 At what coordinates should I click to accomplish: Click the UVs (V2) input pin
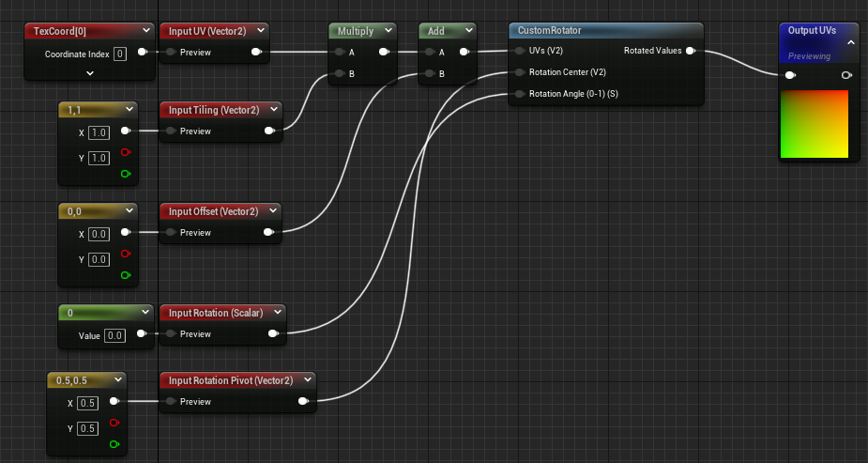point(519,51)
